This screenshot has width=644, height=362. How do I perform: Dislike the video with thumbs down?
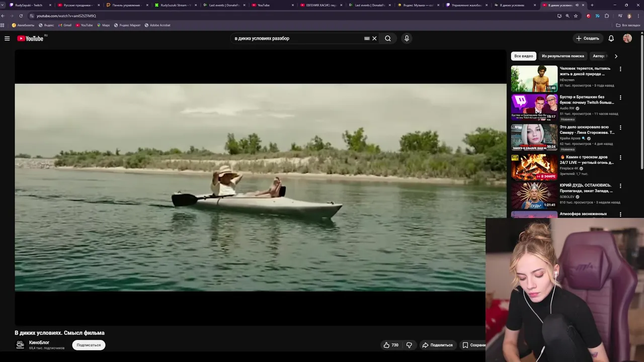point(409,345)
